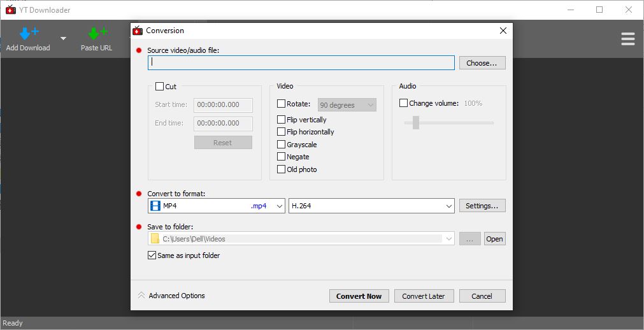644x330 pixels.
Task: Expand Advanced Options section
Action: 171,296
